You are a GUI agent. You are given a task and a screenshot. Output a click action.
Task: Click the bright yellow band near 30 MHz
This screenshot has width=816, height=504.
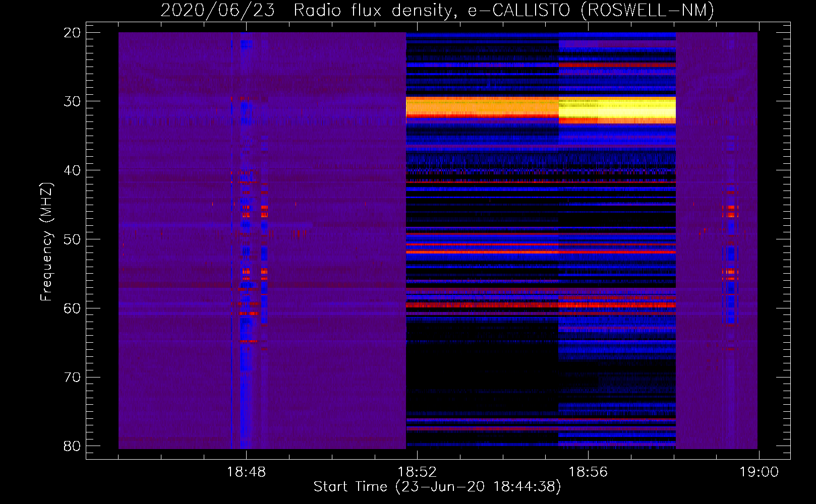pyautogui.click(x=617, y=109)
